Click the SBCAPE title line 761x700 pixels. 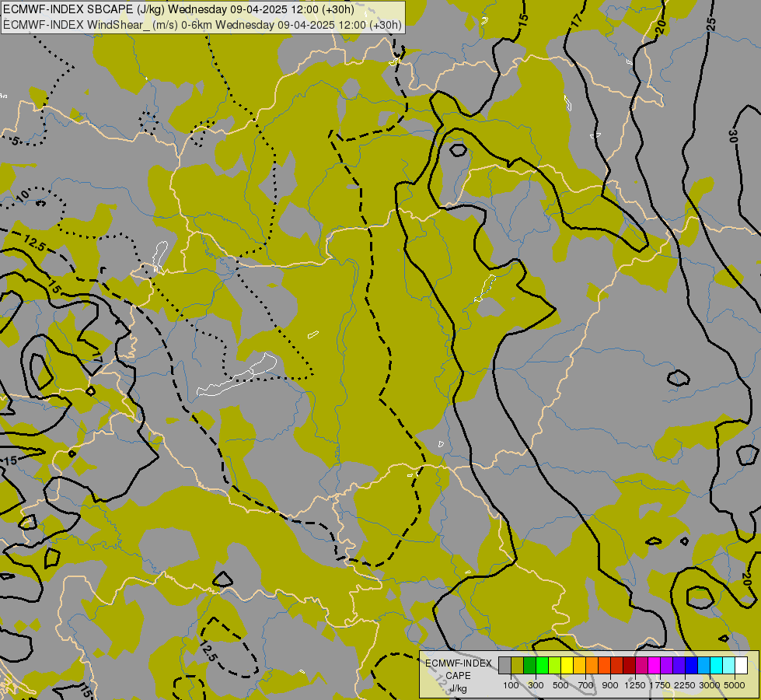pyautogui.click(x=179, y=9)
